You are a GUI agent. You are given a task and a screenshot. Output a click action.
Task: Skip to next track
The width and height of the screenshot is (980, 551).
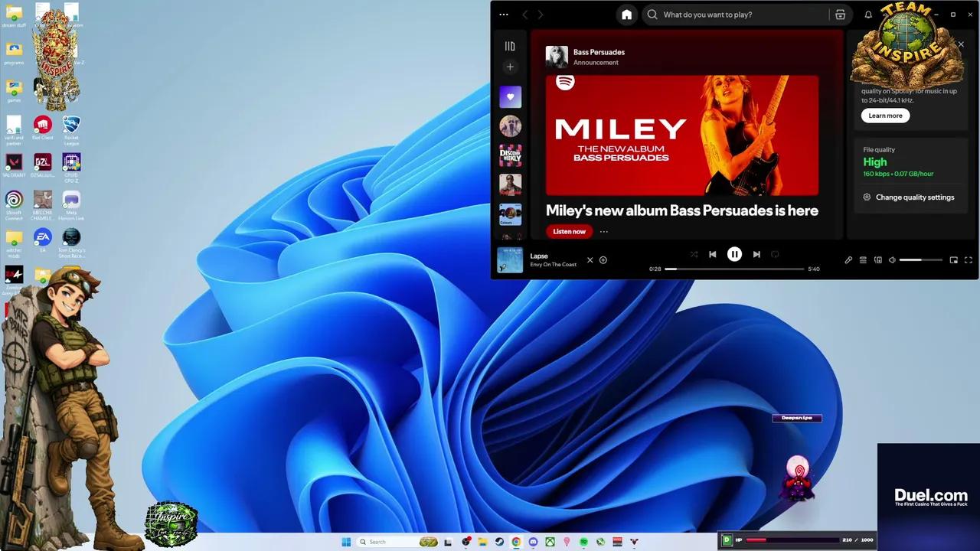pyautogui.click(x=756, y=254)
